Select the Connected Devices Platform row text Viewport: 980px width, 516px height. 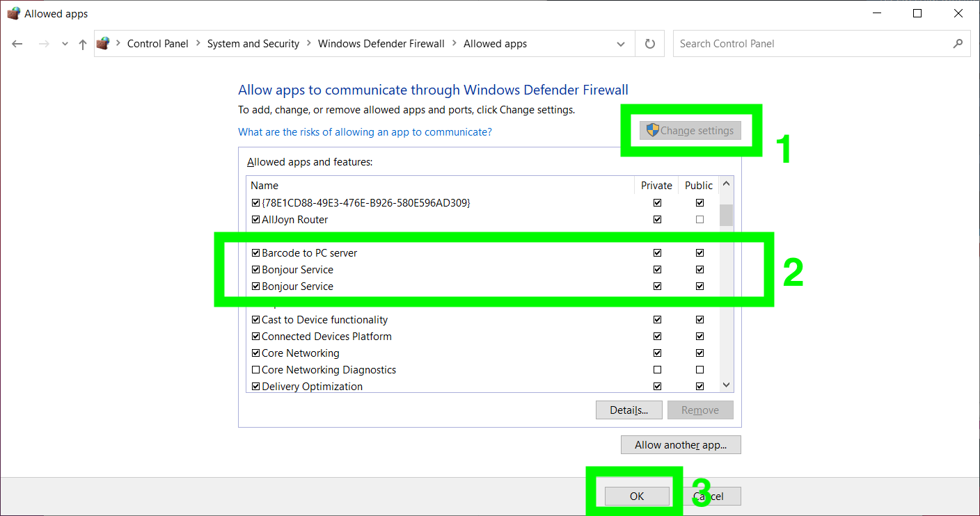coord(326,337)
